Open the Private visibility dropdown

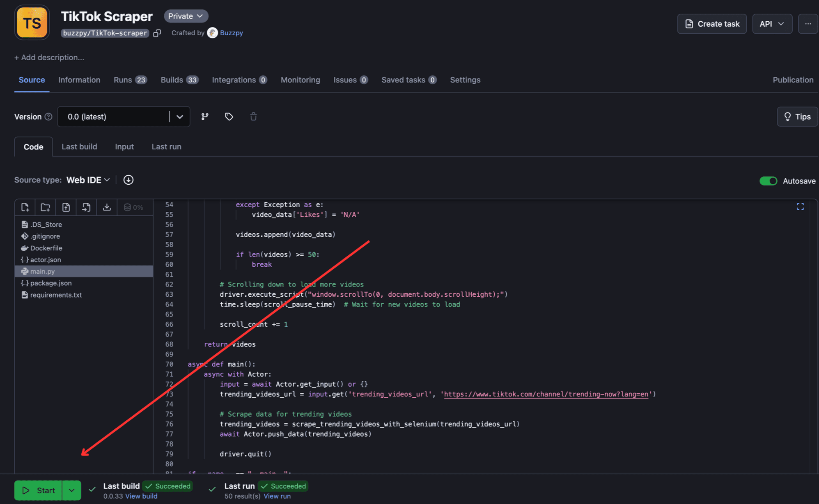click(x=186, y=16)
